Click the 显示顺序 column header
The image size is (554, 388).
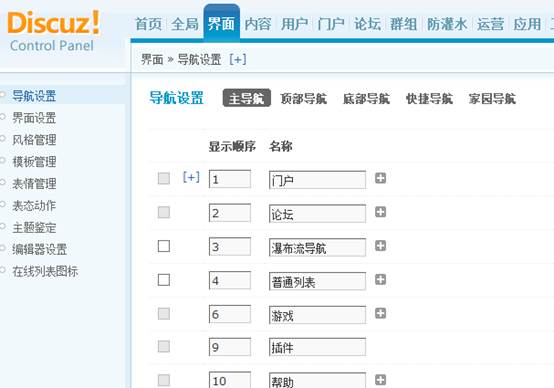232,146
